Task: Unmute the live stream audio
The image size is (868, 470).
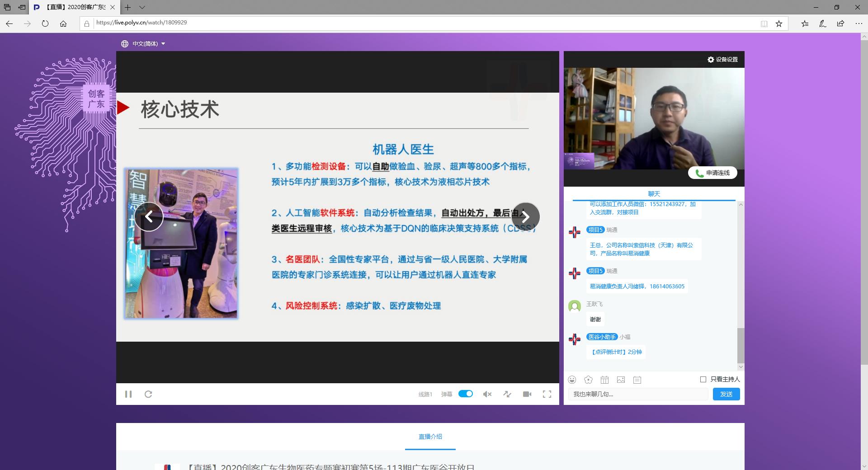Action: click(x=487, y=394)
